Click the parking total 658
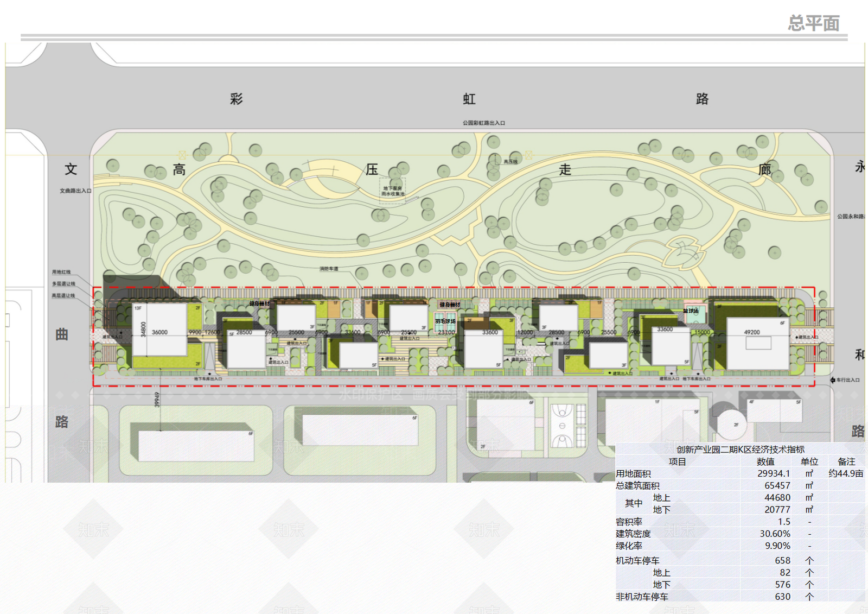The image size is (868, 614). point(782,560)
